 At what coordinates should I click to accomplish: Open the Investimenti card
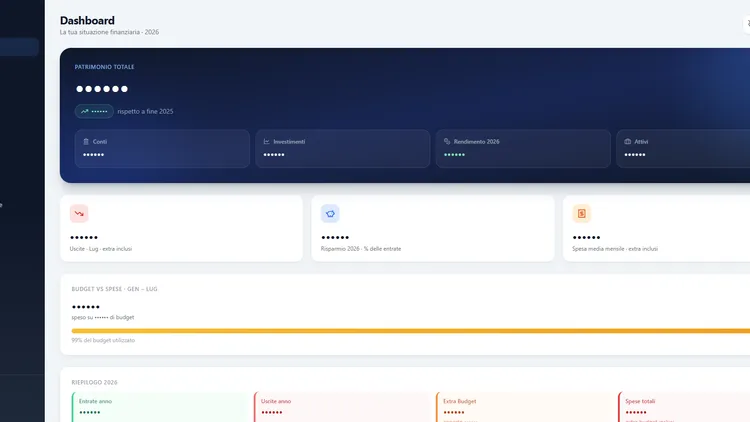tap(342, 149)
